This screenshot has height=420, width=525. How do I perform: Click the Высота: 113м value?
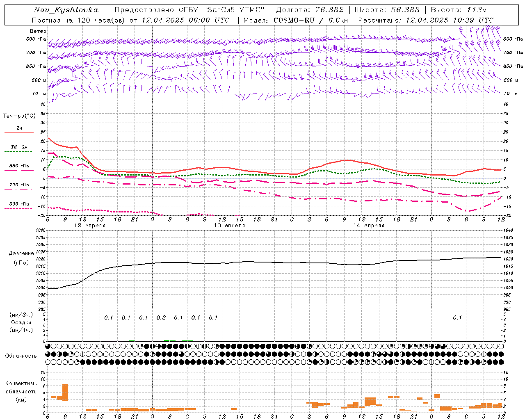459,10
